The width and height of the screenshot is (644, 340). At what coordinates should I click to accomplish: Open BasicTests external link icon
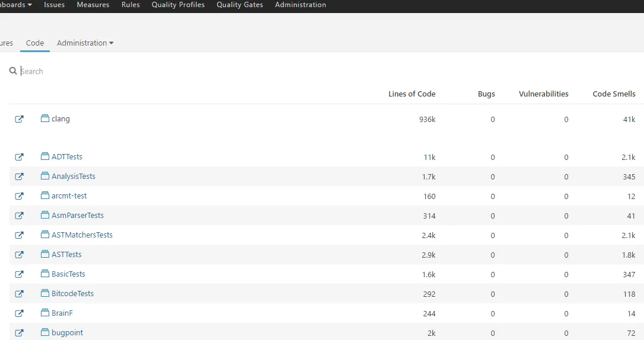[x=20, y=274]
